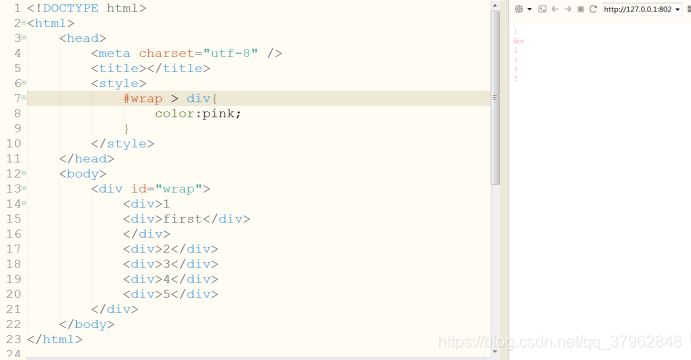The width and height of the screenshot is (691, 360).
Task: Click the <div>5</div> code line
Action: [171, 294]
